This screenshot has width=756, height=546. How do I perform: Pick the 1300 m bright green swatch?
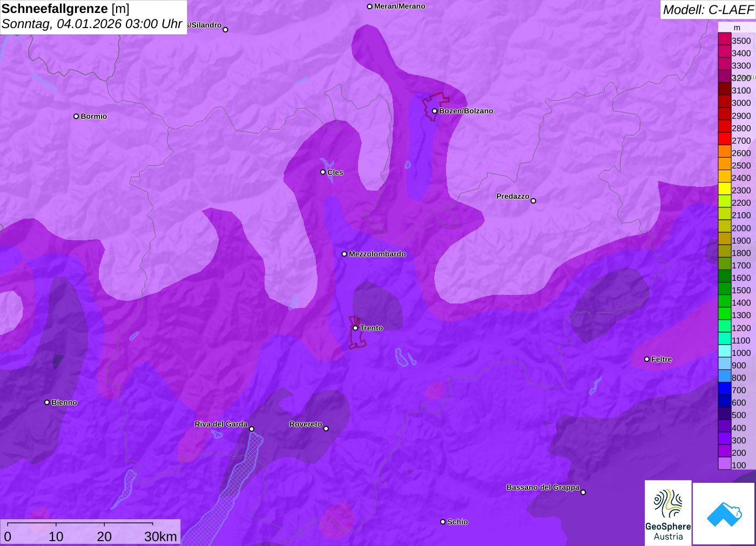coord(725,314)
